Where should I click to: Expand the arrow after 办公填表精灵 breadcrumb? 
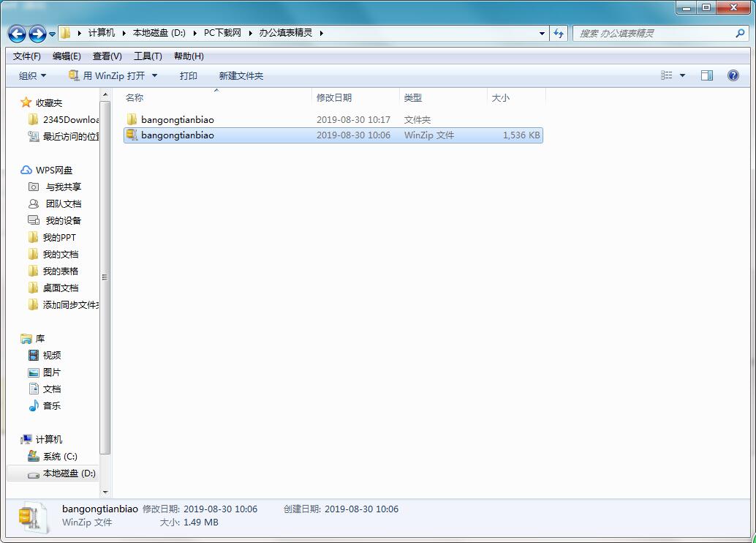coord(321,33)
